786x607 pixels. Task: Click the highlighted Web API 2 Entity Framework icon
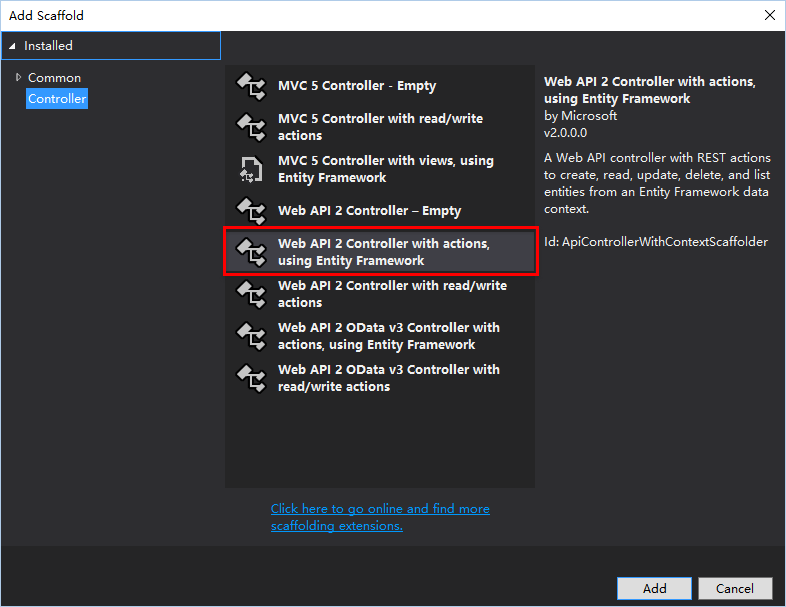tap(250, 252)
